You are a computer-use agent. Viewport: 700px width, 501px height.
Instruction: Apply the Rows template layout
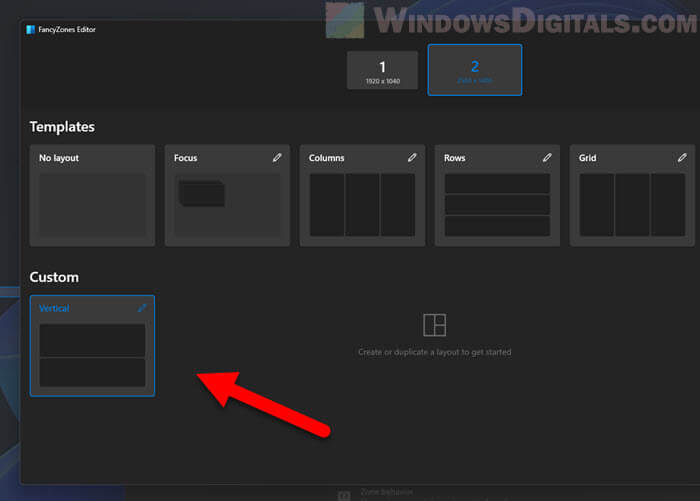click(x=497, y=195)
